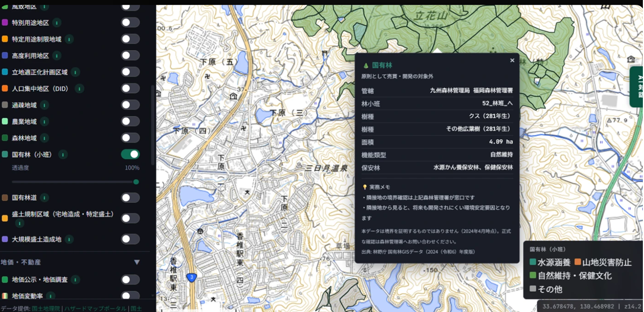Click the sidebar vertical scrollbar

click(x=153, y=125)
